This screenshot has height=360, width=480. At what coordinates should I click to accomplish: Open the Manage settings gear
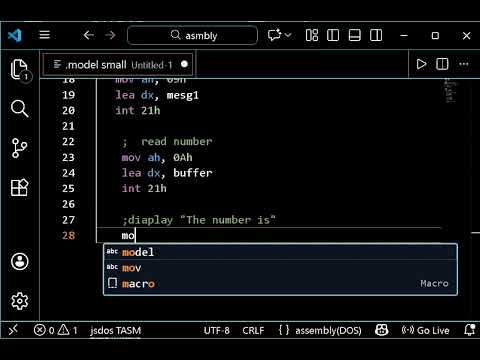pyautogui.click(x=20, y=301)
